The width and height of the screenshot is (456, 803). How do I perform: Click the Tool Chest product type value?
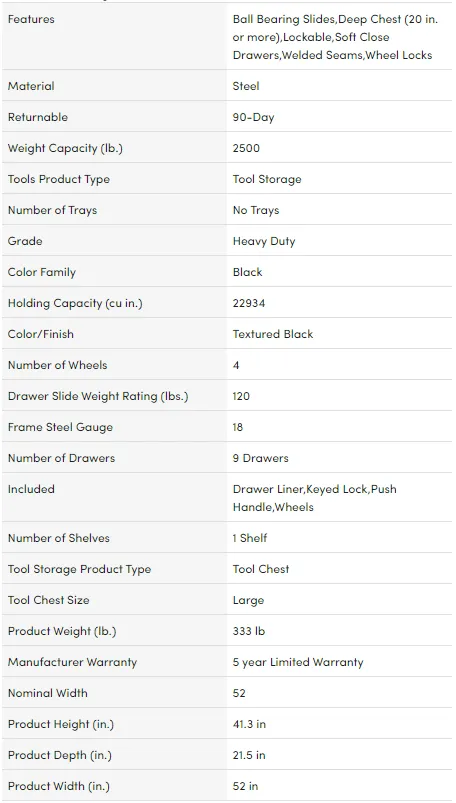(x=261, y=569)
